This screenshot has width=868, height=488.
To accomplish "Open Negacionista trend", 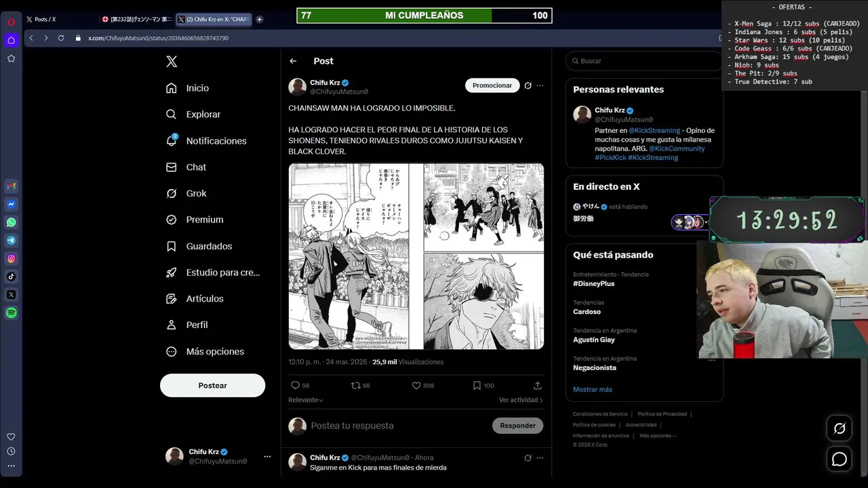I will pyautogui.click(x=595, y=367).
